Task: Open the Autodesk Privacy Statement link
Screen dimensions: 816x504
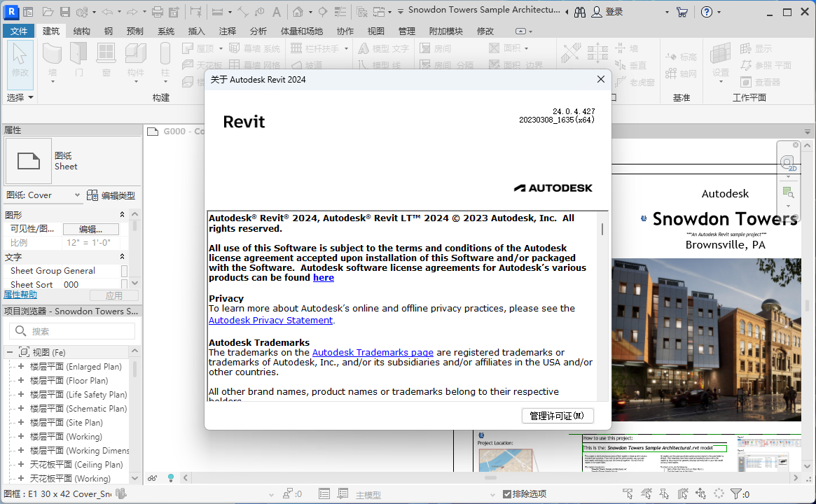Action: [x=270, y=321]
